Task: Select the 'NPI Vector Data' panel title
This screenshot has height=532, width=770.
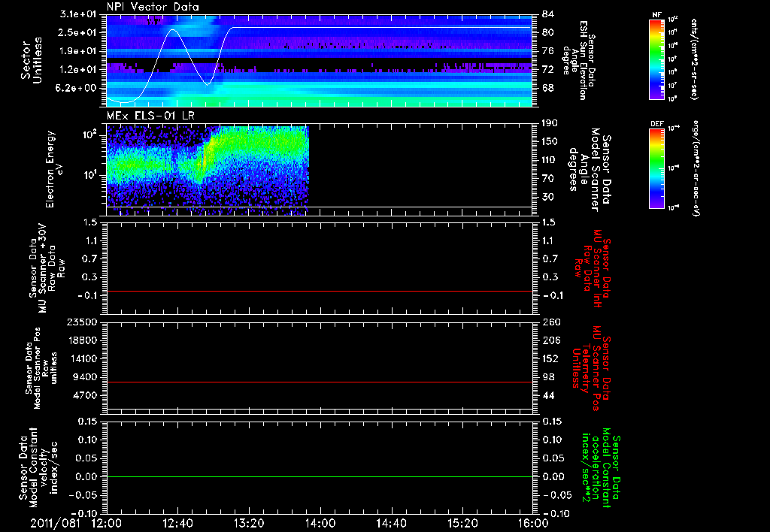Action: point(153,7)
